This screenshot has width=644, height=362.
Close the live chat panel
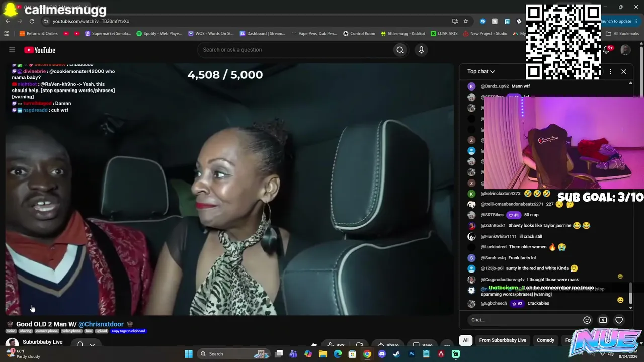pyautogui.click(x=624, y=71)
